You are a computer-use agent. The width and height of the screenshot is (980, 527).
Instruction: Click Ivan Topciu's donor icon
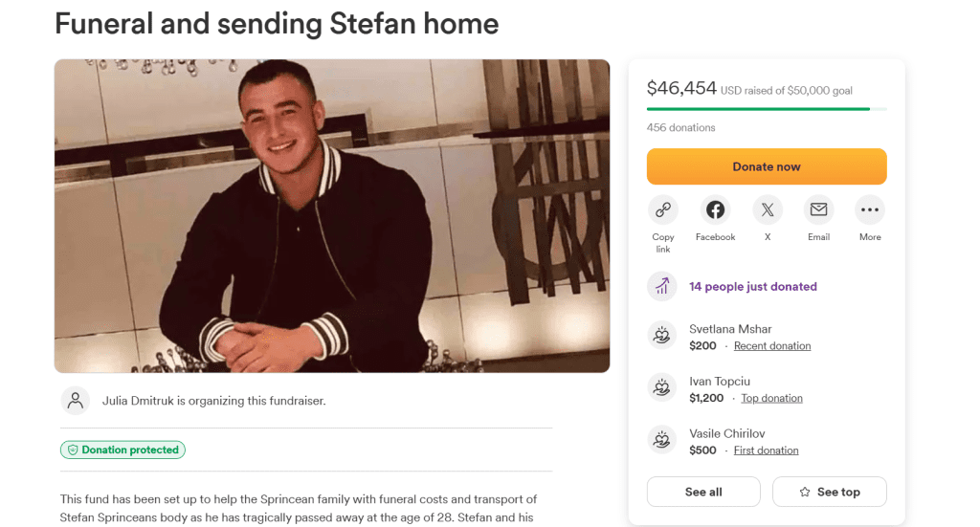[x=661, y=388]
